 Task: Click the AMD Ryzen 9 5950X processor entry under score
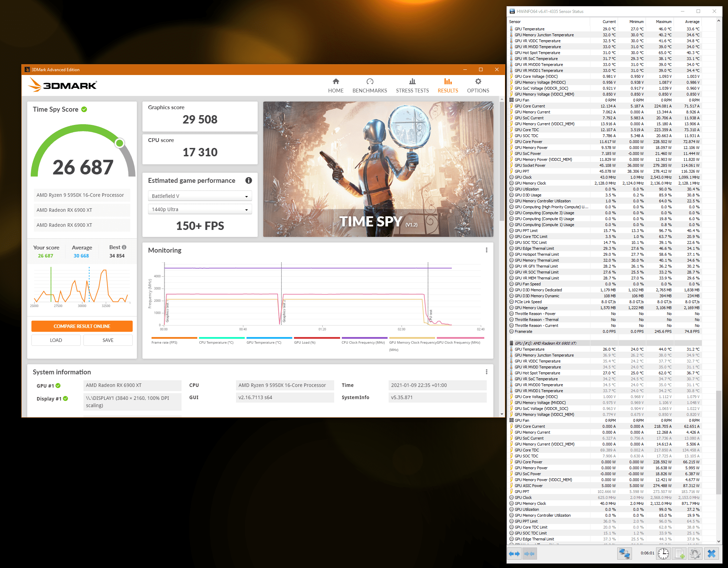tap(82, 195)
